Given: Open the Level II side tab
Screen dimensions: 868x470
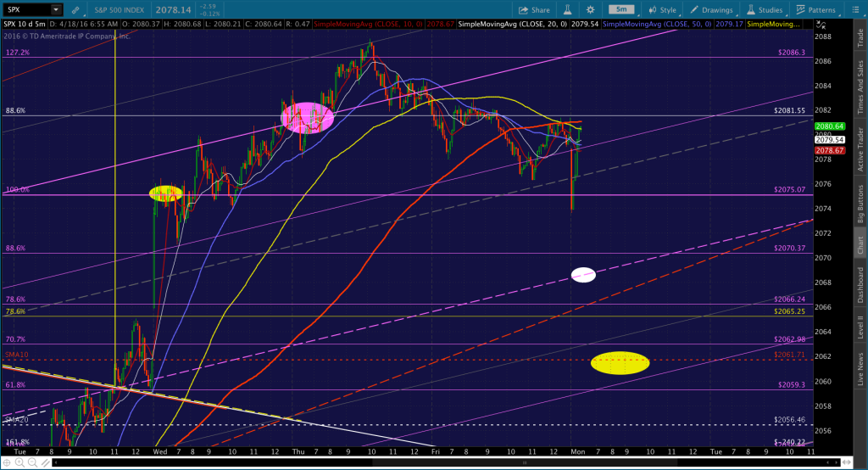Looking at the screenshot, I should (x=860, y=327).
